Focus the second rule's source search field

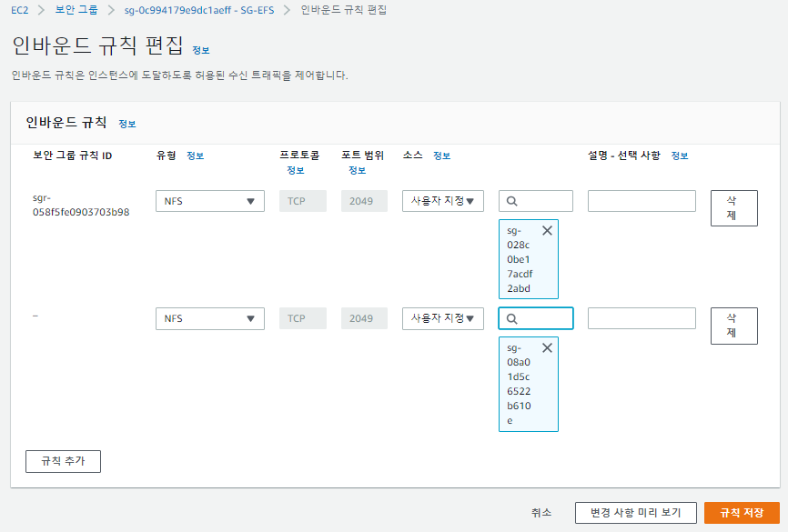coord(536,318)
